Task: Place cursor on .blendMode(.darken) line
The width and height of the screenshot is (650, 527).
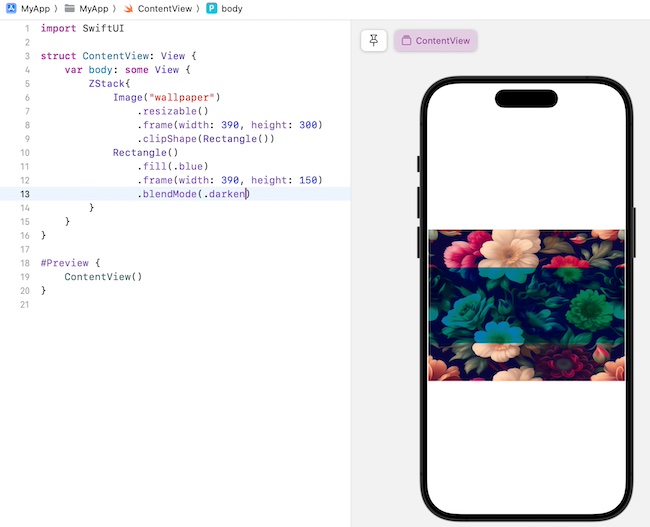Action: (192, 194)
